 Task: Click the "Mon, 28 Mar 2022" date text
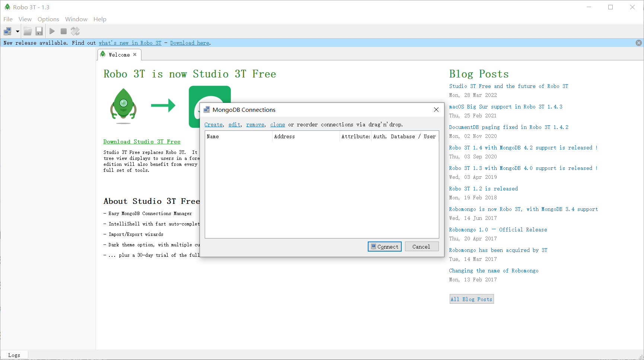[x=473, y=95]
